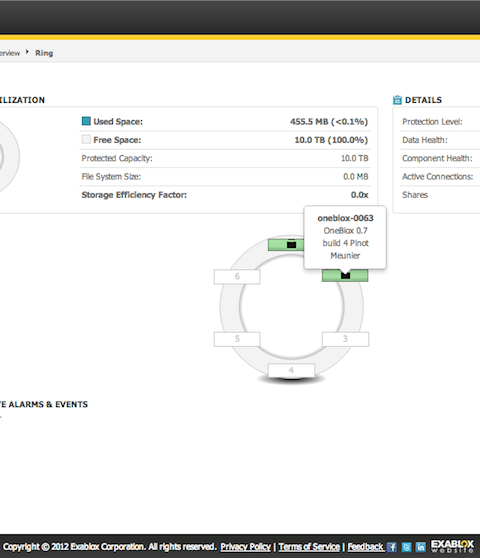Click the 10.0 TB (100.0%) free space value
This screenshot has width=480, height=558.
pos(331,140)
